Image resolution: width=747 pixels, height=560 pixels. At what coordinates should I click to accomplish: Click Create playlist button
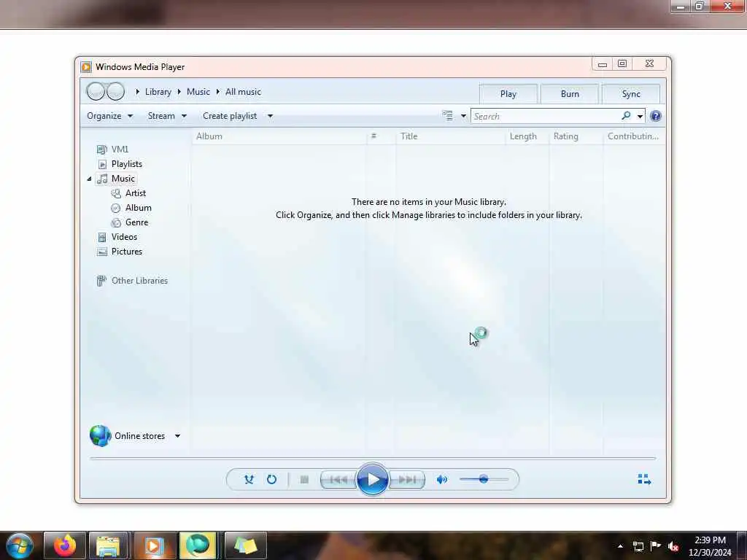pyautogui.click(x=230, y=116)
